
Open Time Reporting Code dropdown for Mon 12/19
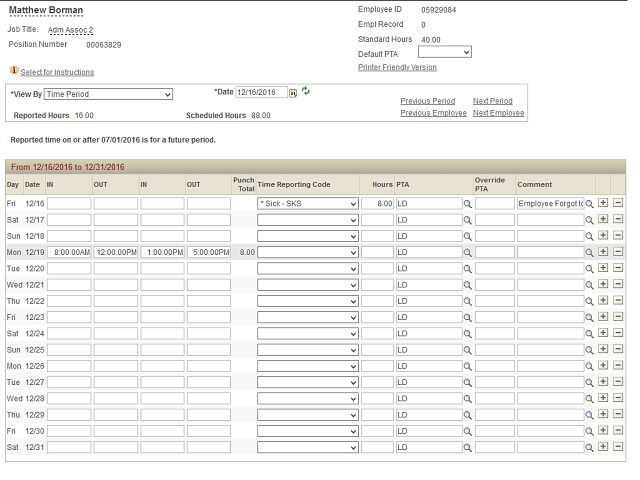pos(307,252)
